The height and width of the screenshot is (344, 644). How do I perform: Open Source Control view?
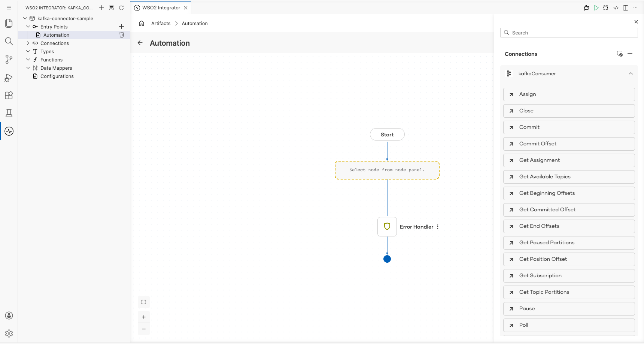tap(9, 59)
